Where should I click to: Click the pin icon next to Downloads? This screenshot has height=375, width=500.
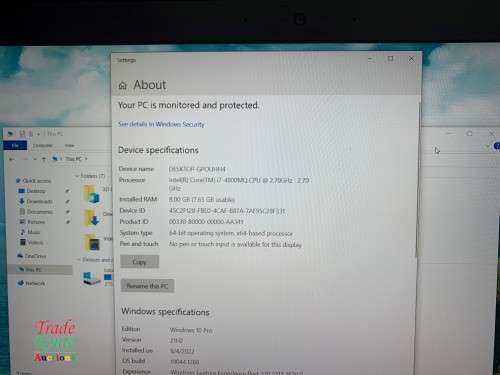pyautogui.click(x=67, y=201)
